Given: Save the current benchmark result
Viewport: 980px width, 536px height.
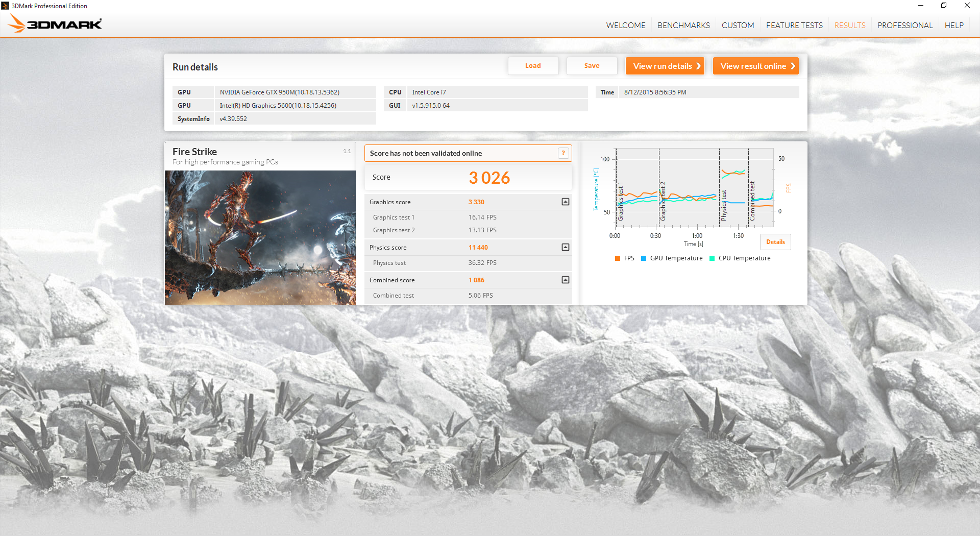Looking at the screenshot, I should pyautogui.click(x=592, y=66).
